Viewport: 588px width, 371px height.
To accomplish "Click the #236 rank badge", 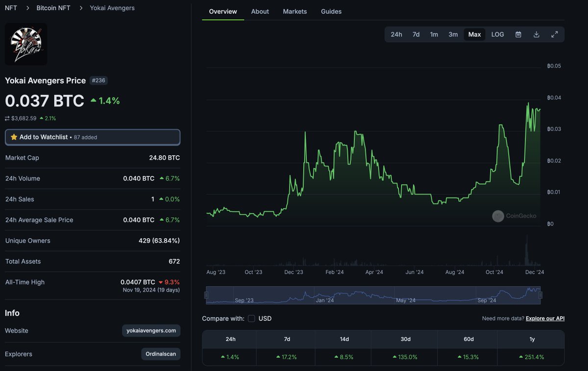I will 98,80.
